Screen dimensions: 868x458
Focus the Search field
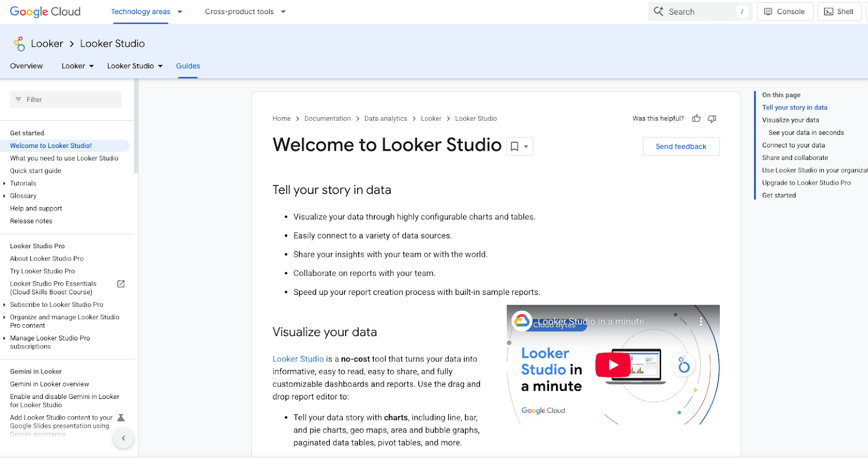point(700,11)
